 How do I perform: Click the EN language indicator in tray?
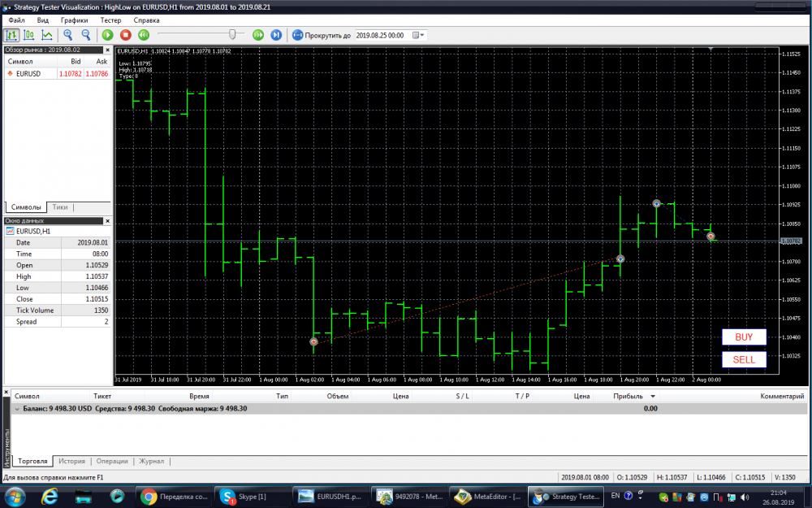click(615, 496)
